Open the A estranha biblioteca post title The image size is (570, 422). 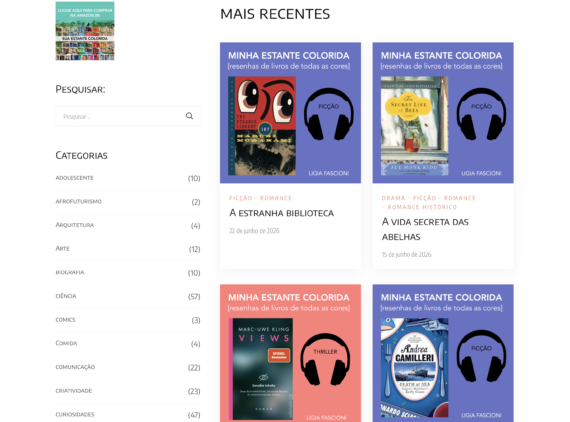click(281, 213)
